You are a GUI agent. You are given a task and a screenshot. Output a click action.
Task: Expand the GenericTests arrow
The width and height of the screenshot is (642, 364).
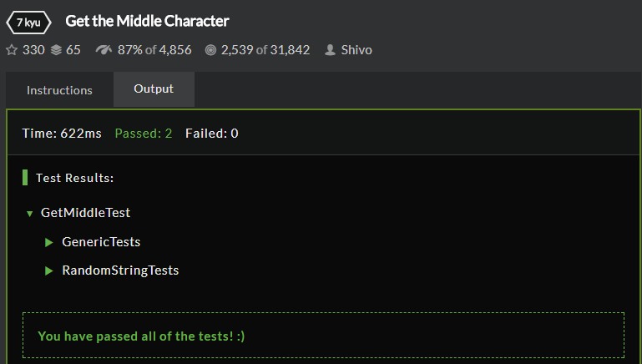49,242
